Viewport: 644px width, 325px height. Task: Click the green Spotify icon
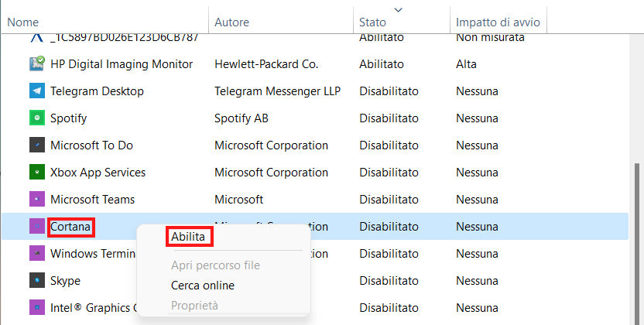(x=37, y=118)
